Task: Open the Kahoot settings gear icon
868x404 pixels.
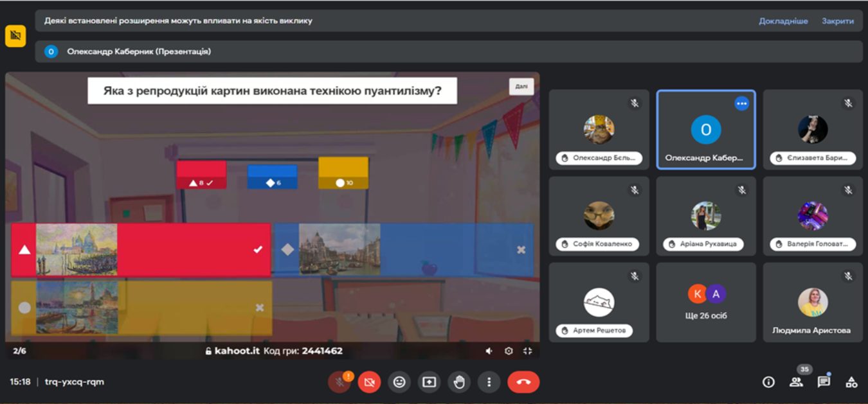Action: (509, 351)
